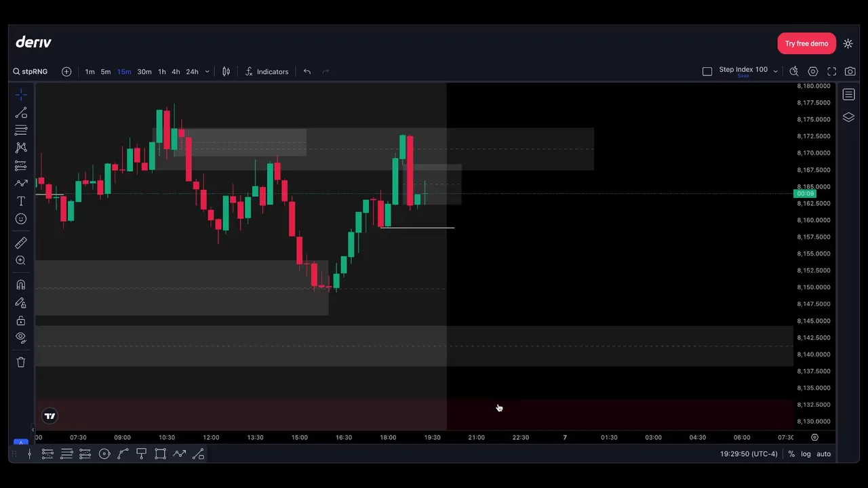Image resolution: width=868 pixels, height=488 pixels.
Task: Remove drawings using the trash icon
Action: click(21, 362)
